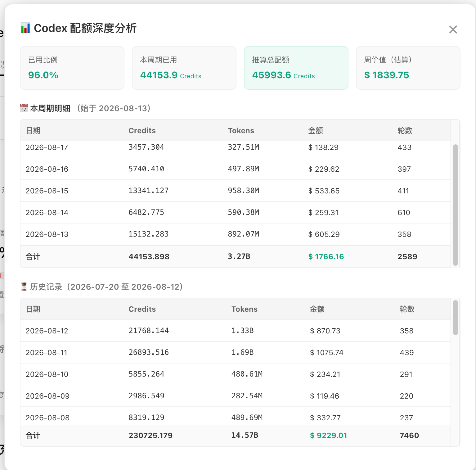
Task: Click the date 2026-08-13 row cell
Action: (x=47, y=234)
